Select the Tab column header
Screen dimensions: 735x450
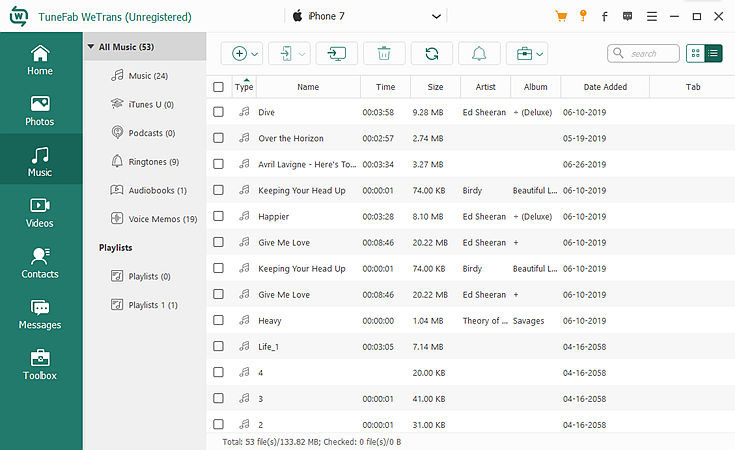coord(693,87)
